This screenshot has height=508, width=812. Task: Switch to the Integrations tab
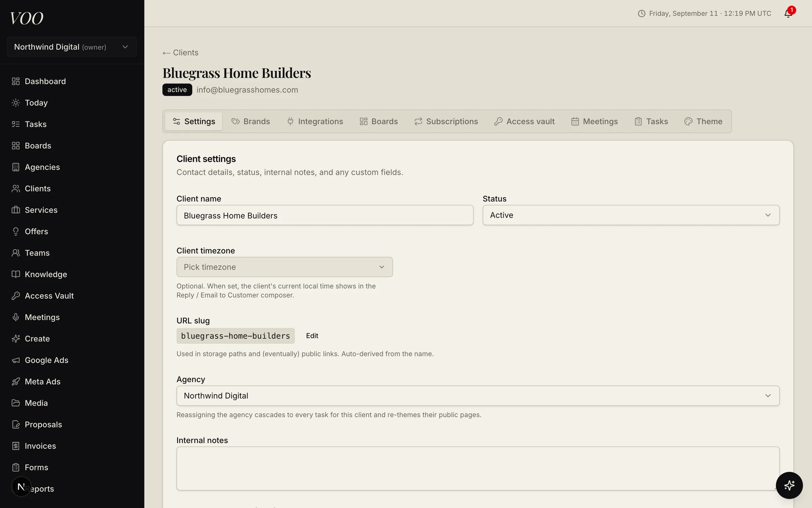[x=315, y=121]
